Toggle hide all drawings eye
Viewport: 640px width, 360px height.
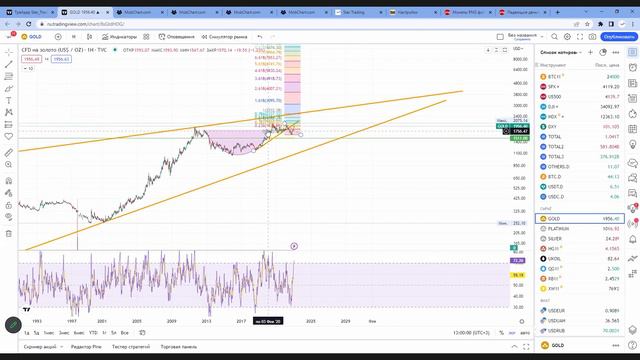coord(9,217)
